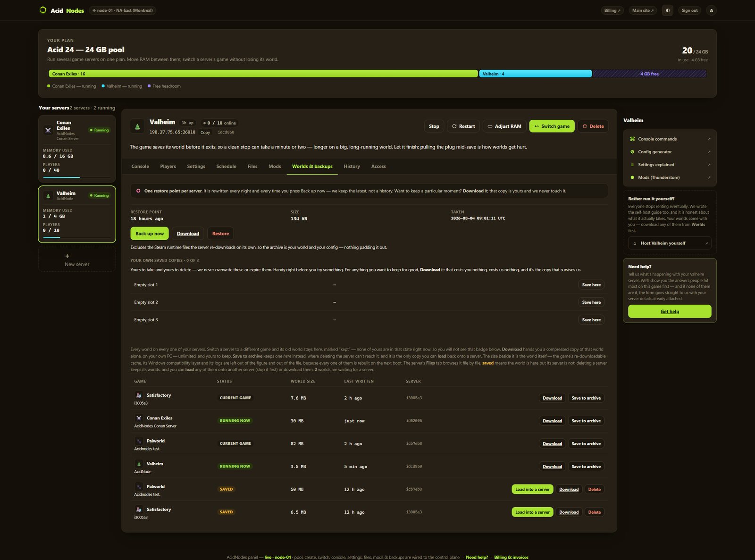This screenshot has width=755, height=560.
Task: Open the History tab
Action: [x=352, y=167]
